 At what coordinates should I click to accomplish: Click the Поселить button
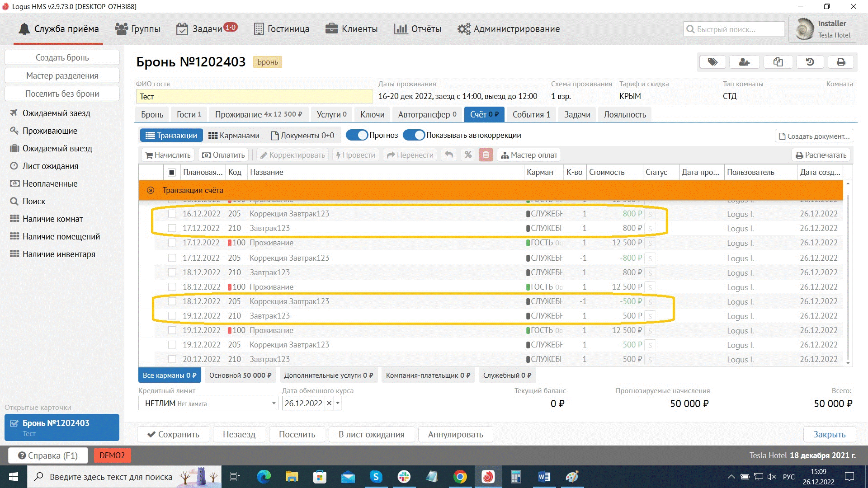point(297,434)
